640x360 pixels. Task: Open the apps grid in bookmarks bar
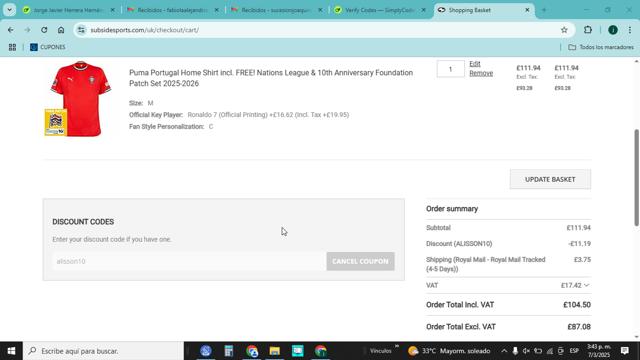point(12,47)
